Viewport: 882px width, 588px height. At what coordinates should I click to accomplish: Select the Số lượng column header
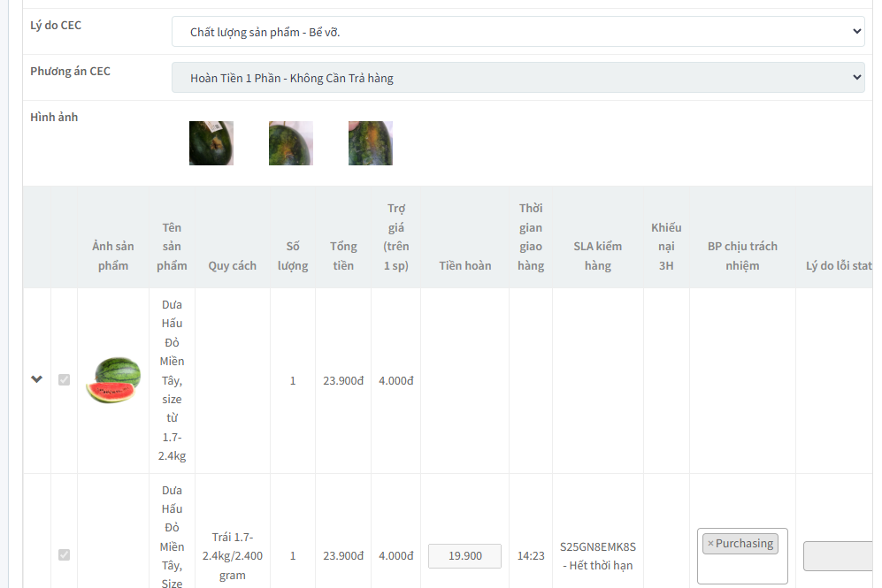(x=293, y=256)
